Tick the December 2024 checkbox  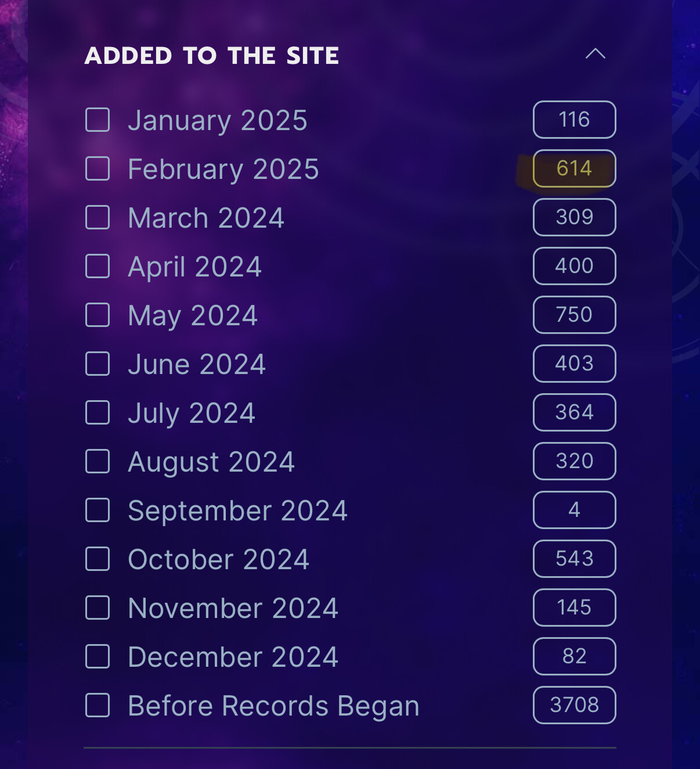coord(98,656)
